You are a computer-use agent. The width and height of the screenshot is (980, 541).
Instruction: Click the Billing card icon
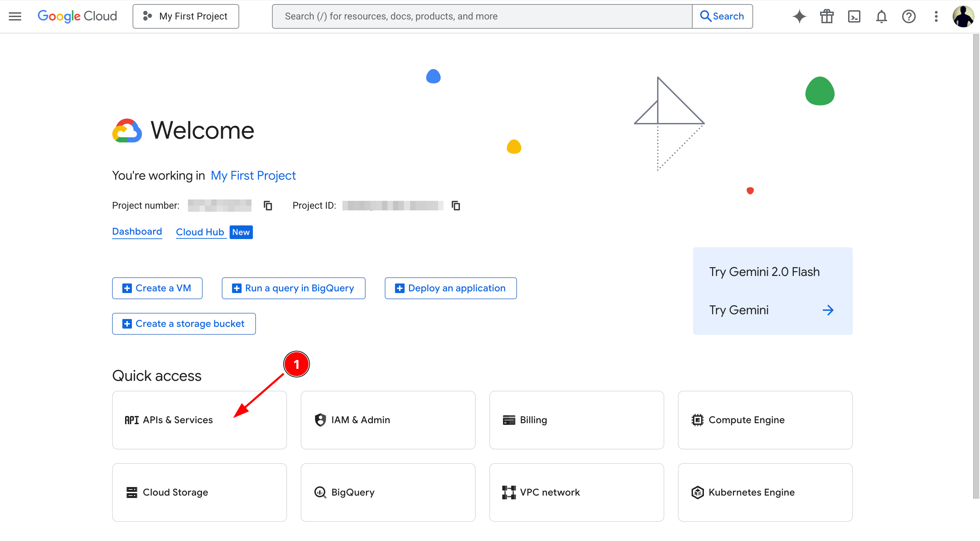click(509, 420)
